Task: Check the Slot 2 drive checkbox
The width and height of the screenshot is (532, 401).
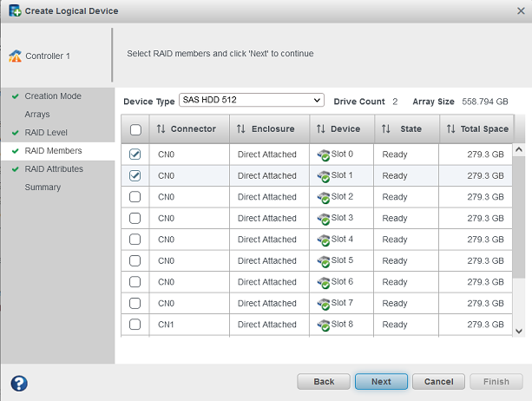Action: point(135,197)
